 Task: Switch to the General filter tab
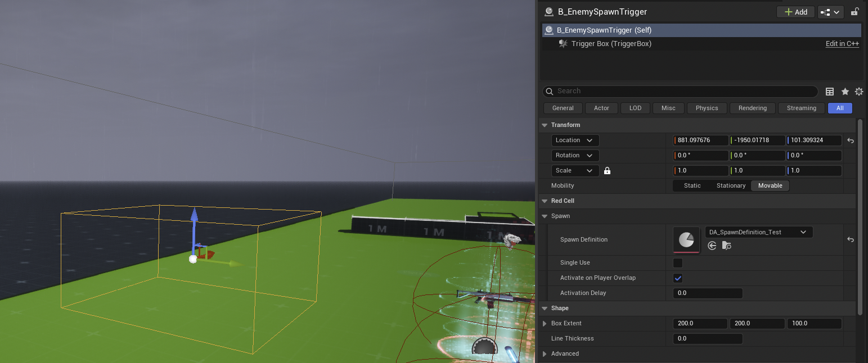pos(563,108)
